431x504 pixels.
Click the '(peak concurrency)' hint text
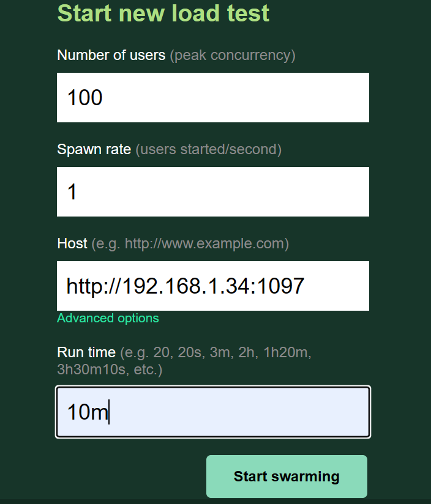[x=233, y=55]
